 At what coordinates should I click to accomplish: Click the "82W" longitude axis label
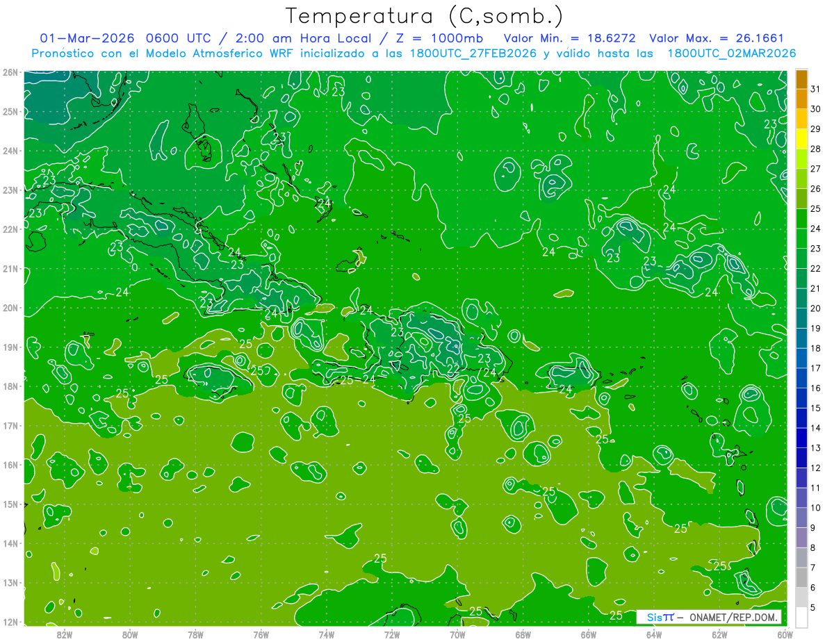[x=65, y=634]
